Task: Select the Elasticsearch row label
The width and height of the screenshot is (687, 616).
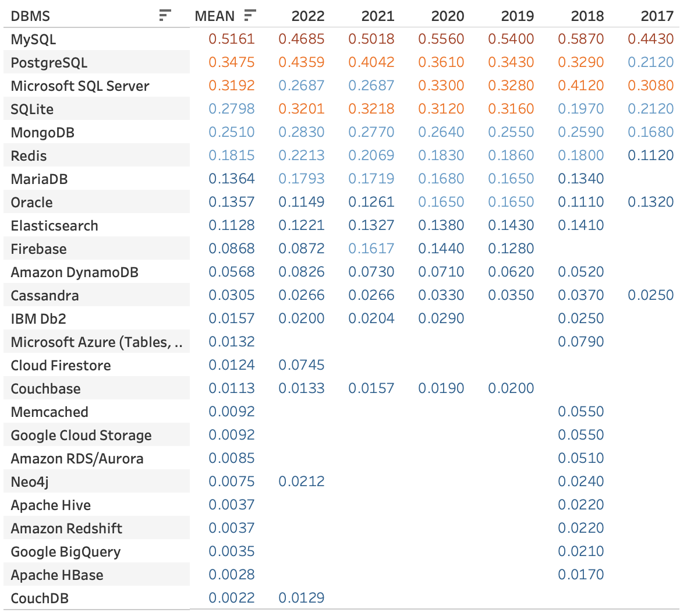Action: point(54,225)
